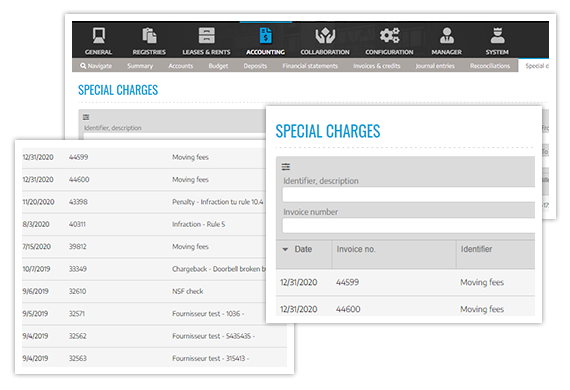Viewport: 570px width, 390px height.
Task: Click the Invoice number input field
Action: point(409,226)
